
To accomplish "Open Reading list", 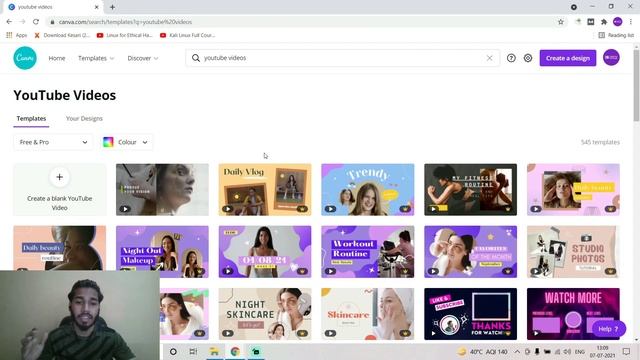I will (x=616, y=36).
